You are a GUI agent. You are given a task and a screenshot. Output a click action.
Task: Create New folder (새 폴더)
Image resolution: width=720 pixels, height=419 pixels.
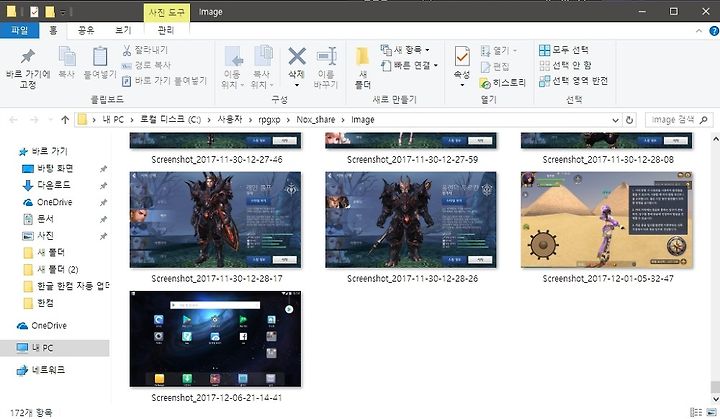point(362,67)
